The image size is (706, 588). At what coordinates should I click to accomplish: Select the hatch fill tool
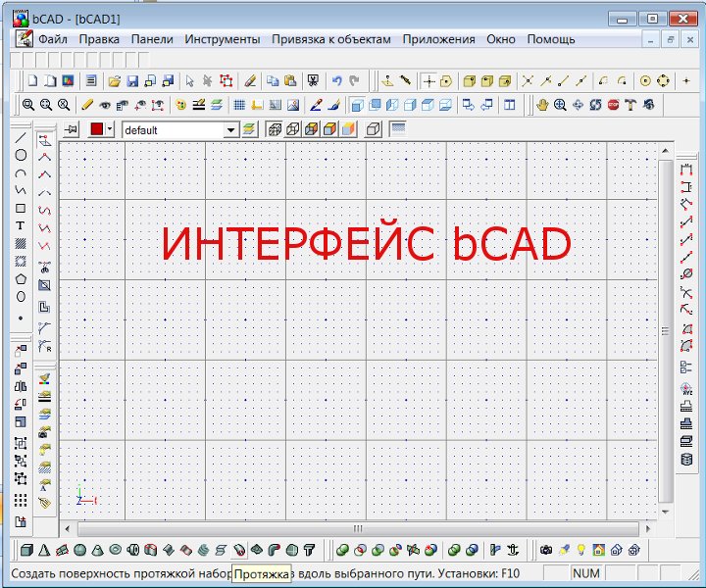(x=21, y=243)
